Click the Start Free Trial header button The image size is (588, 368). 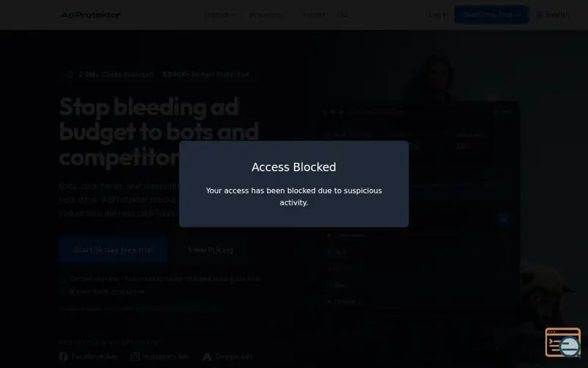[492, 15]
